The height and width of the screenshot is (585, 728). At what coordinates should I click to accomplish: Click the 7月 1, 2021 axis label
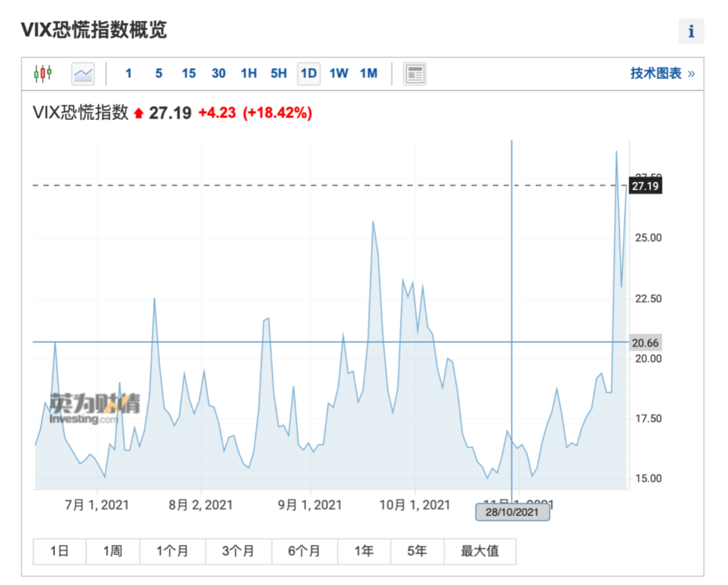point(96,505)
